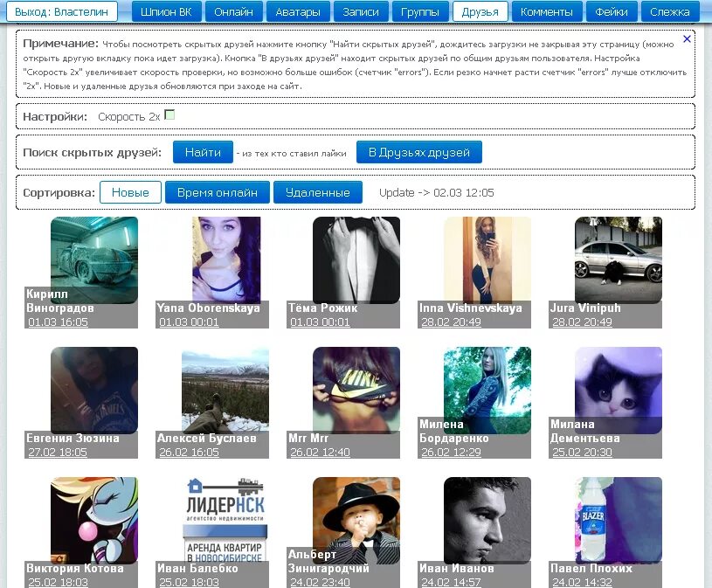Screen dimensions: 712x588
Task: Click the name Иван Иванов
Action: tap(456, 568)
